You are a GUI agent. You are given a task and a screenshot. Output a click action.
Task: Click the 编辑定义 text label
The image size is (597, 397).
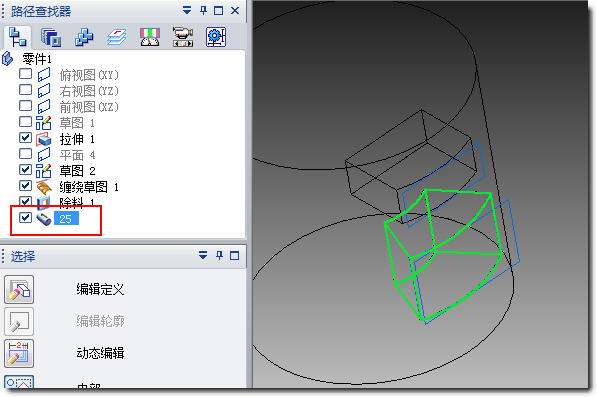[100, 289]
